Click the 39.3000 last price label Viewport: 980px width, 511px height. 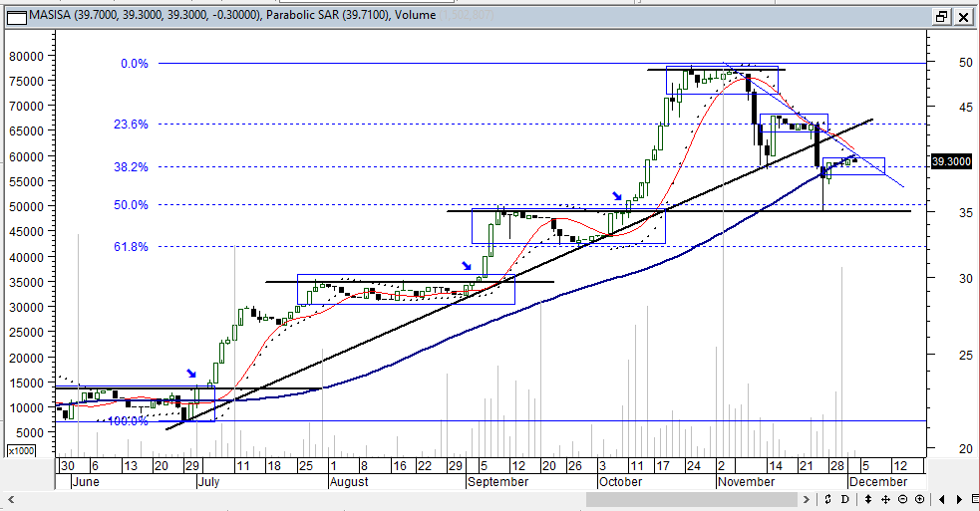click(951, 160)
